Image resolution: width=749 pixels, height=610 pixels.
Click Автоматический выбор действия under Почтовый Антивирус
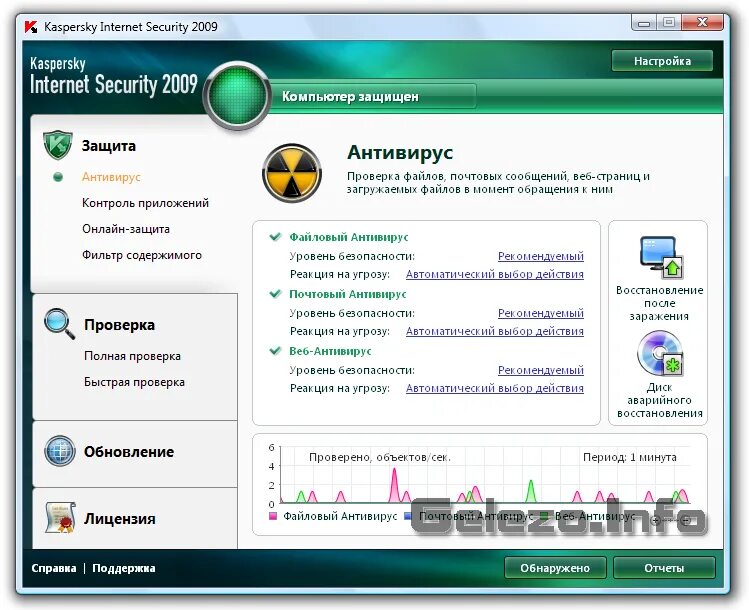(495, 332)
